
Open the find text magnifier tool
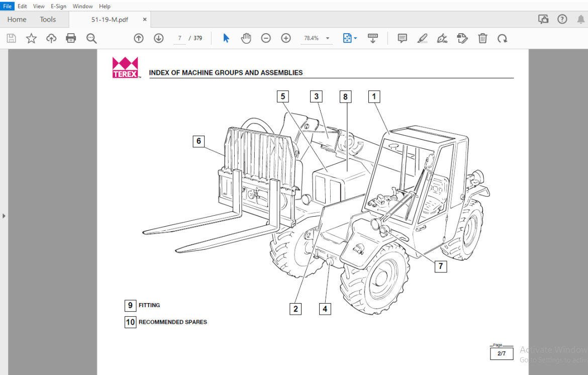coord(91,38)
